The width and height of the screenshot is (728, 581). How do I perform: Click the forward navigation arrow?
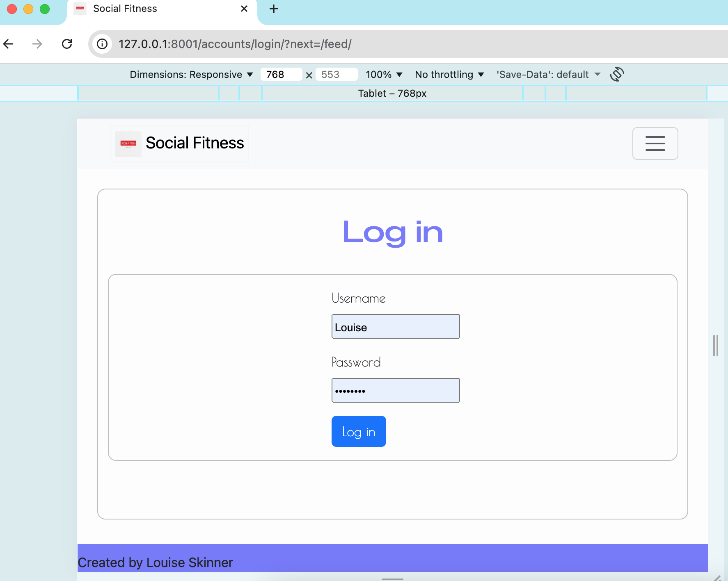click(37, 44)
